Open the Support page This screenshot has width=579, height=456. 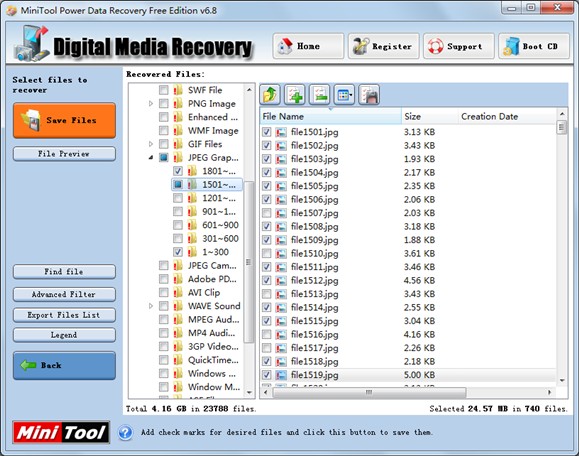click(459, 46)
